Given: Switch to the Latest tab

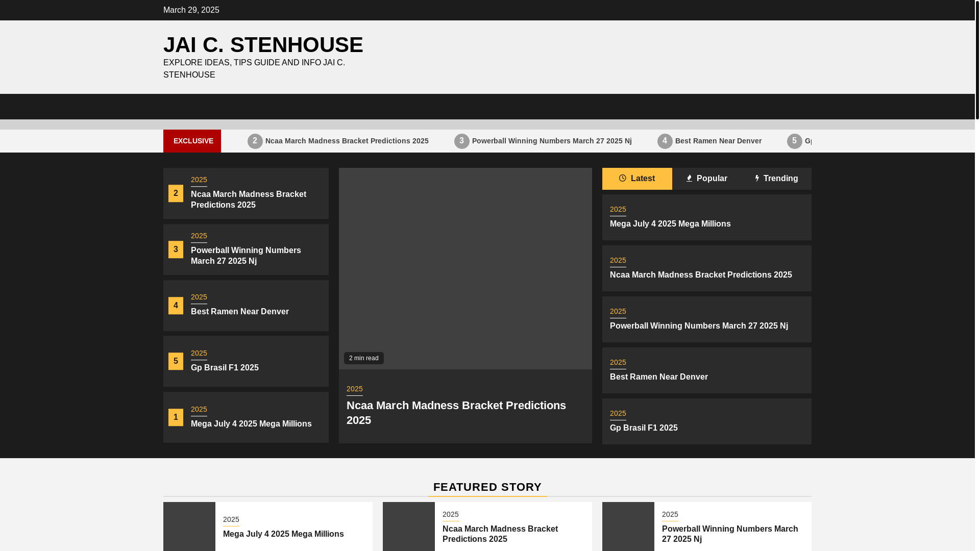Looking at the screenshot, I should 637,179.
